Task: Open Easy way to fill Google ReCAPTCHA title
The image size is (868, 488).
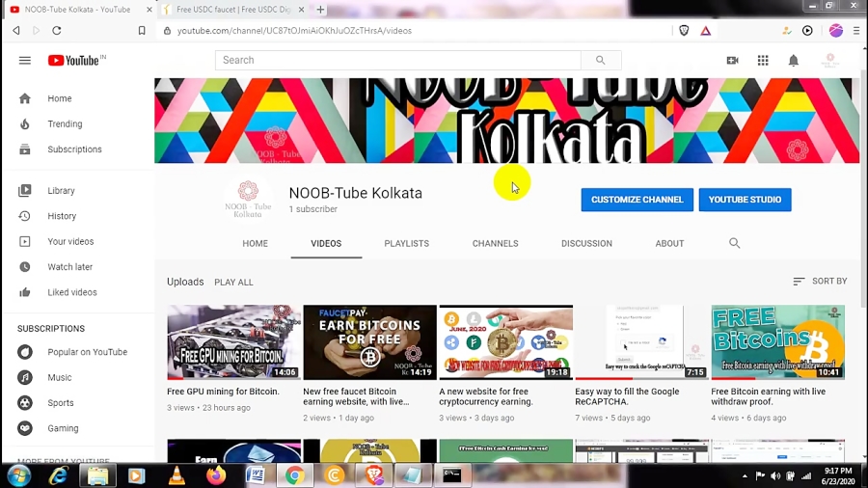Action: pos(627,396)
